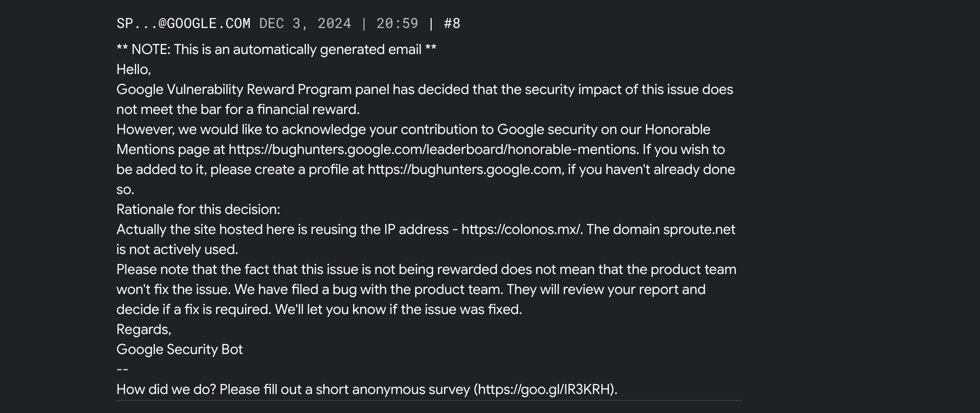980x413 pixels.
Task: Open the https://colonos.mx/ link
Action: click(x=521, y=229)
